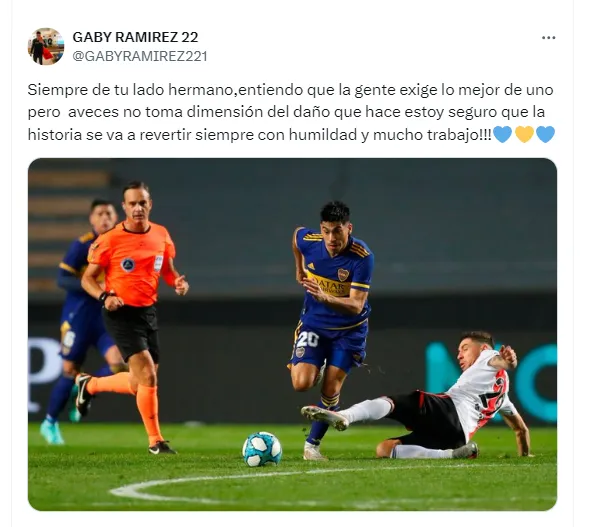Click Gaby Ramirez's profile avatar
The width and height of the screenshot is (591, 527).
46,46
